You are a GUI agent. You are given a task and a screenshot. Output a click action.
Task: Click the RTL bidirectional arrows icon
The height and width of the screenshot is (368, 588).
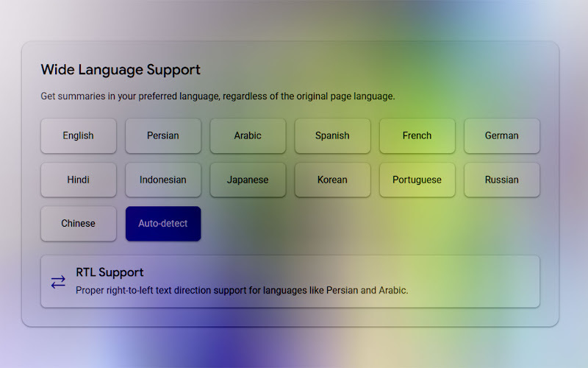[x=58, y=282]
